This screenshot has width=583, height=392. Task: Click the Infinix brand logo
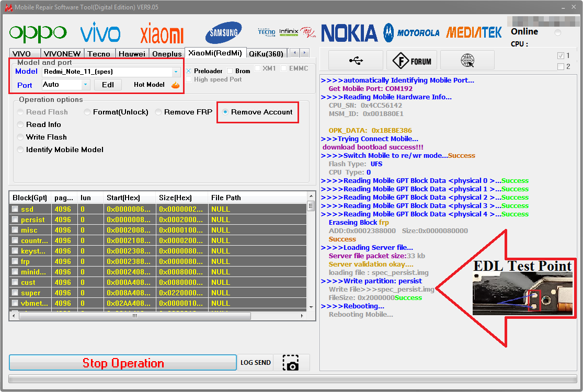[x=289, y=32]
